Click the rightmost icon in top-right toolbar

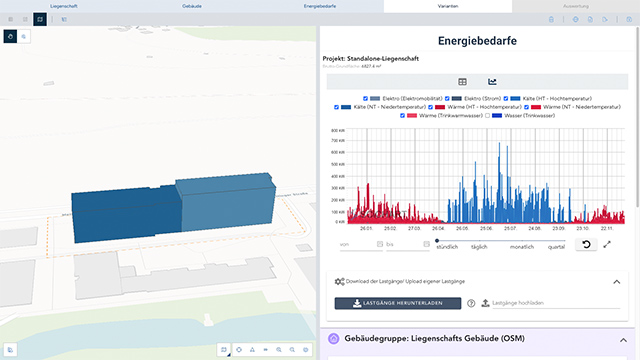pos(629,19)
